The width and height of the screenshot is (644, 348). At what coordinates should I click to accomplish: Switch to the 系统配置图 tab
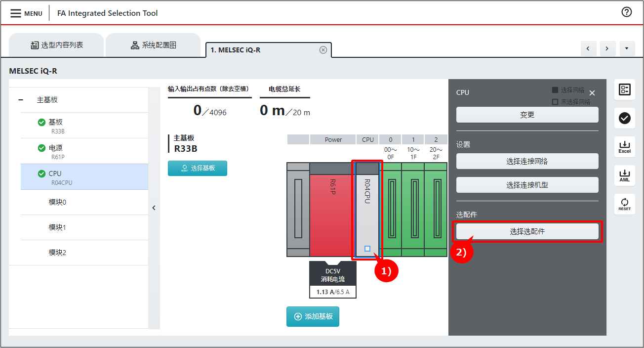point(153,45)
